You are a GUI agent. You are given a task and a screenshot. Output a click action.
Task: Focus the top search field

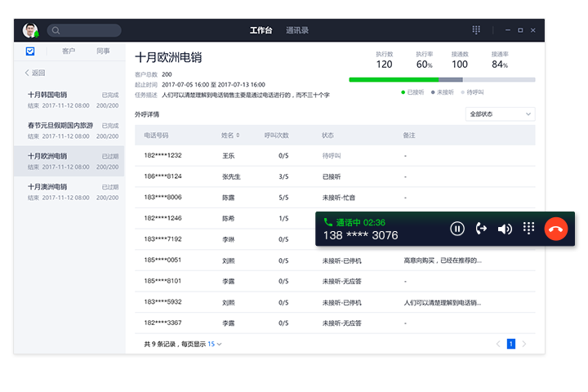(84, 30)
